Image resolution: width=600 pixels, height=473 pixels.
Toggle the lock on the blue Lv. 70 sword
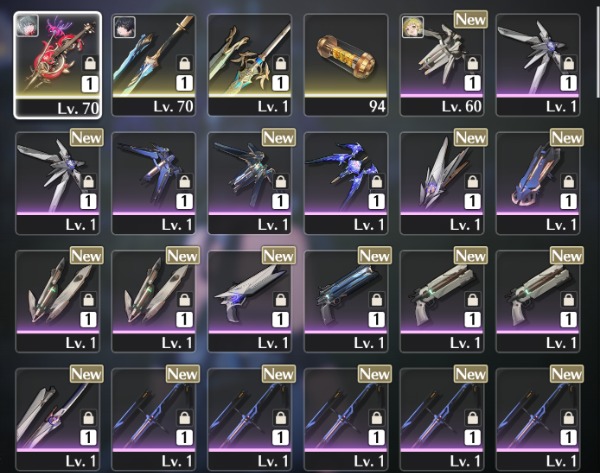click(x=184, y=63)
